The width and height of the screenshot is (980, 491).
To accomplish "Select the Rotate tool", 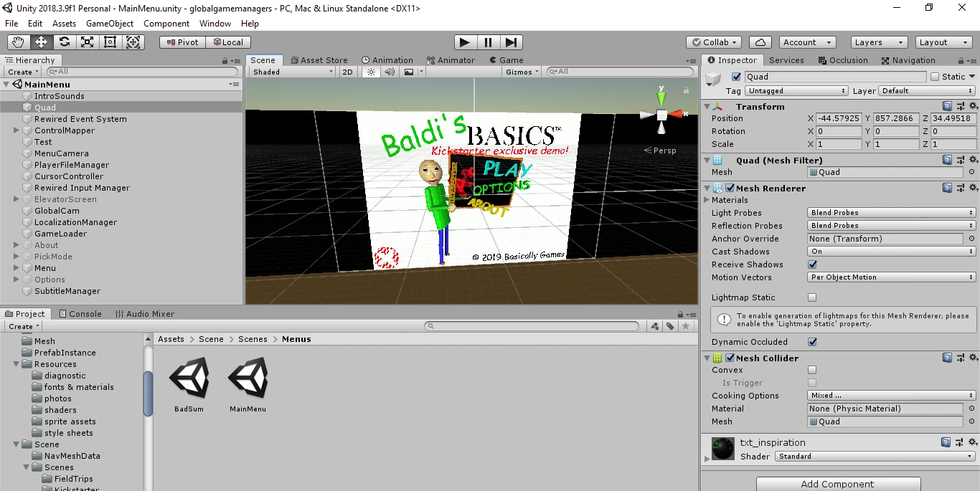I will (64, 42).
